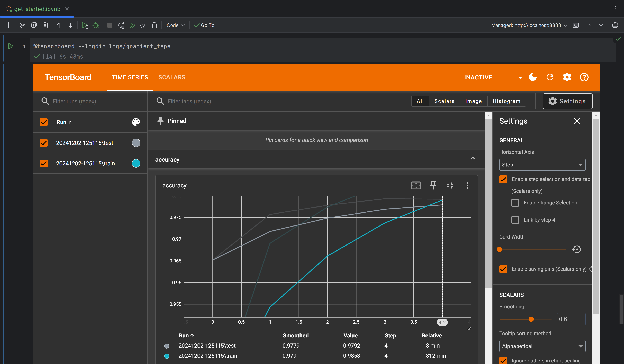Filter cards by Histogram
The width and height of the screenshot is (624, 364).
506,101
